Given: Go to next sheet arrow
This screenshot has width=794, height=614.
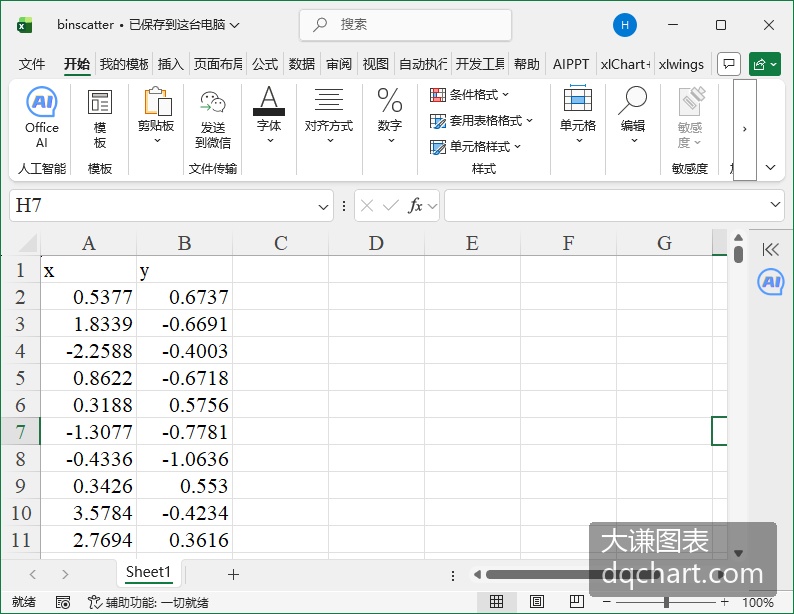Looking at the screenshot, I should pyautogui.click(x=65, y=575).
